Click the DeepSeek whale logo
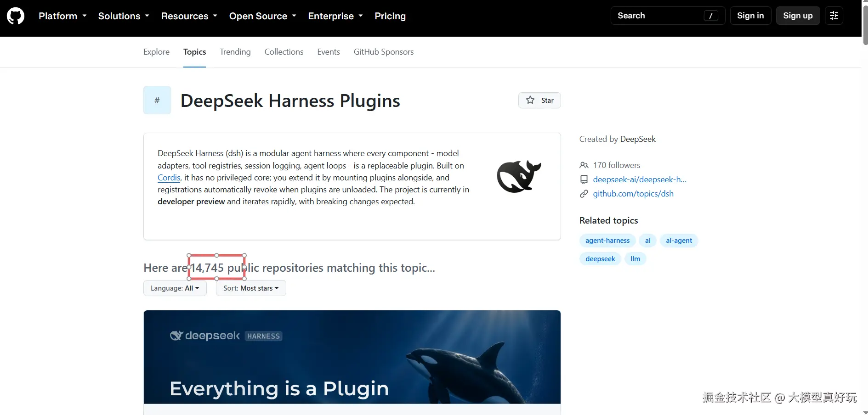The image size is (868, 415). tap(519, 176)
